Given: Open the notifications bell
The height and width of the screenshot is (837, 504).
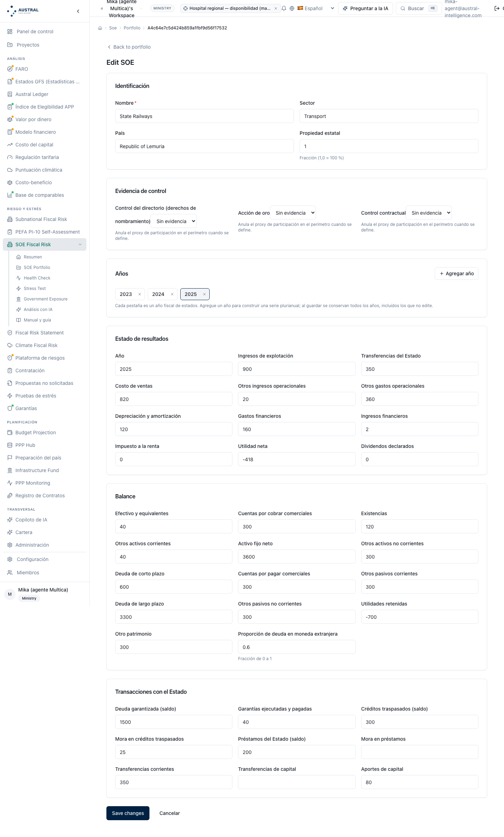Looking at the screenshot, I should pyautogui.click(x=284, y=8).
